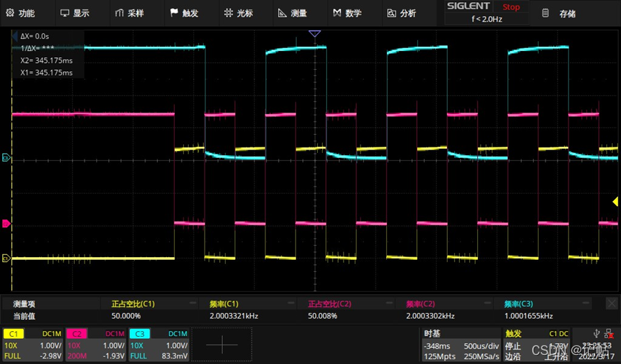Remove 频率(C3) measurement with its minus icon
Viewport: 621px width, 364px height.
pos(586,303)
